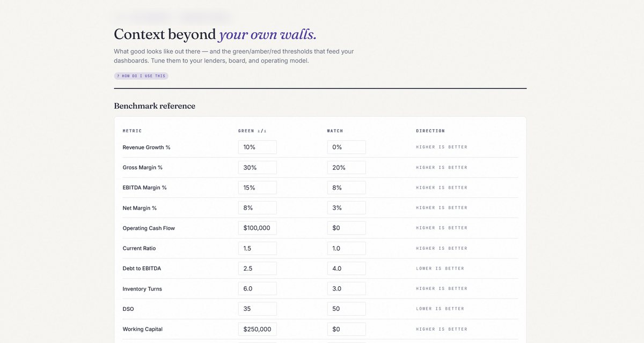Click the 'Working Capital' metric label
Image resolution: width=644 pixels, height=343 pixels.
pos(143,330)
